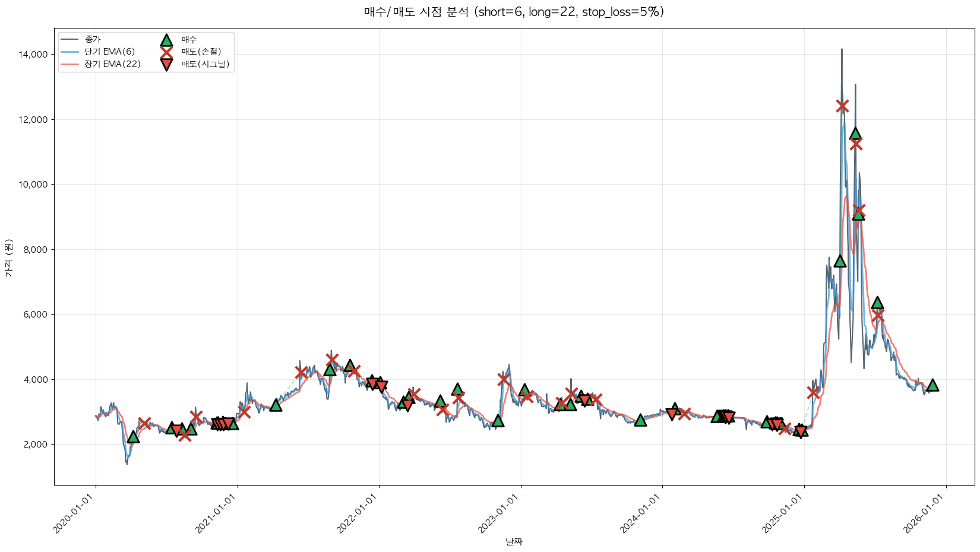This screenshot has height=552, width=980.
Task: Click the buy triangle near the 7,600 price level
Action: pyautogui.click(x=840, y=261)
